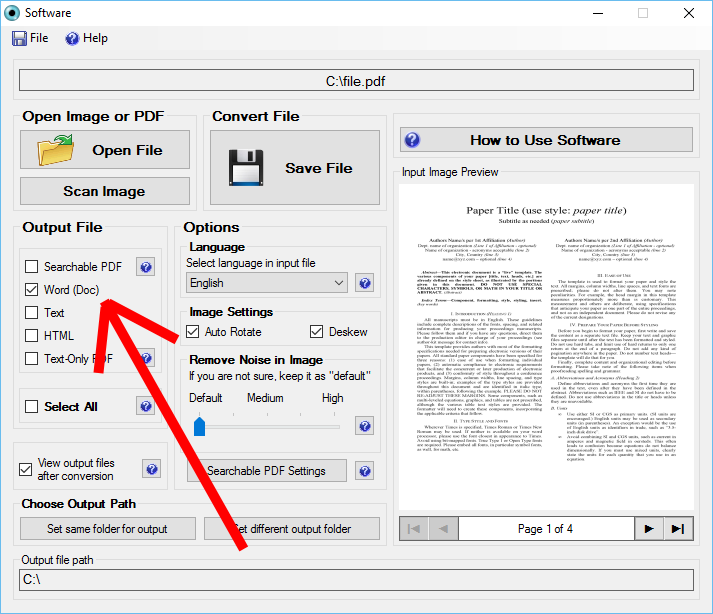Jump to the first preview page

[x=414, y=528]
